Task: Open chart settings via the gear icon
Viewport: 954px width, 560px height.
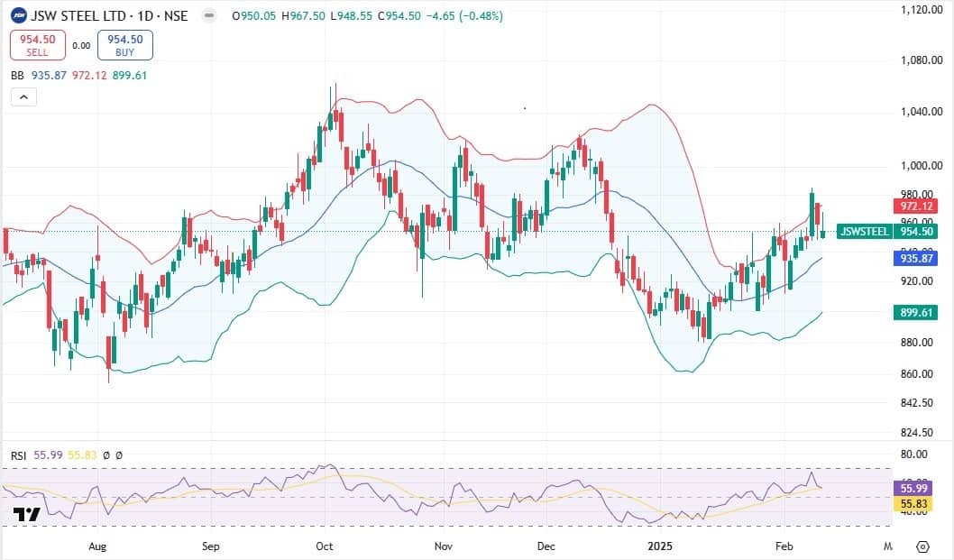Action: click(922, 546)
